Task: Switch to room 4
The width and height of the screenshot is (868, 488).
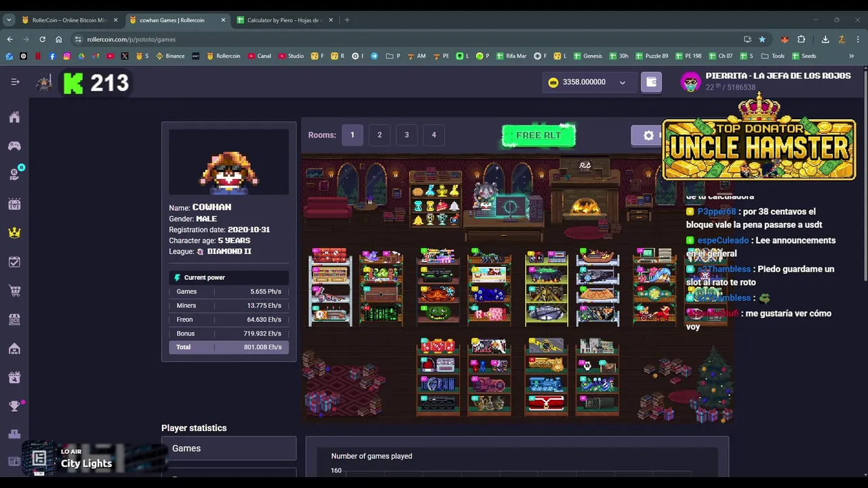Action: [x=434, y=135]
